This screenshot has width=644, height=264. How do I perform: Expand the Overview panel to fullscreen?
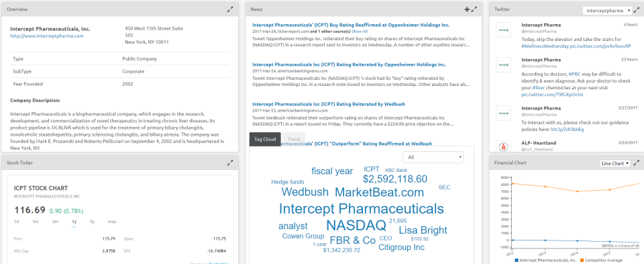click(x=230, y=9)
